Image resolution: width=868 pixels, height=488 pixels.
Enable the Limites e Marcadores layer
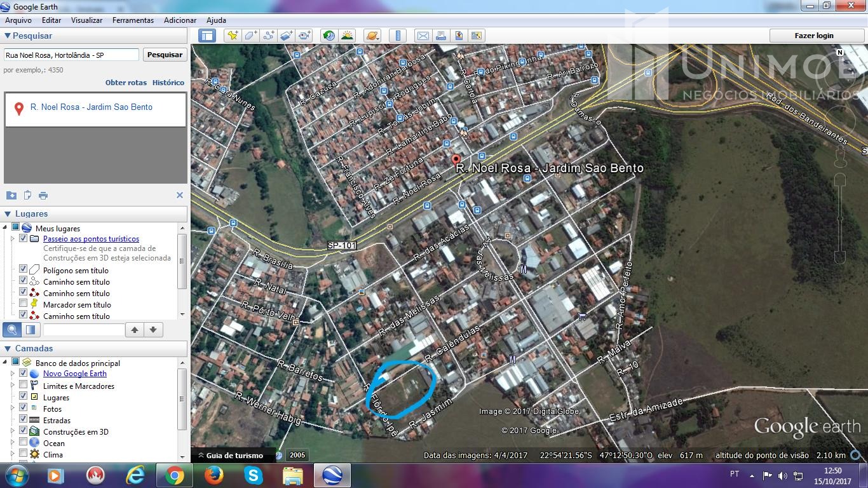pyautogui.click(x=24, y=386)
